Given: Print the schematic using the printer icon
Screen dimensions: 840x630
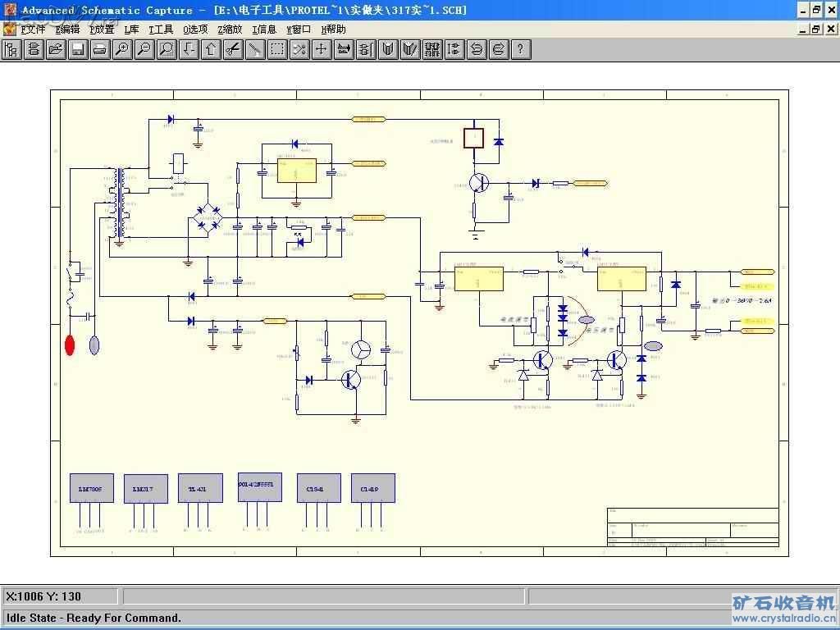Looking at the screenshot, I should click(100, 49).
